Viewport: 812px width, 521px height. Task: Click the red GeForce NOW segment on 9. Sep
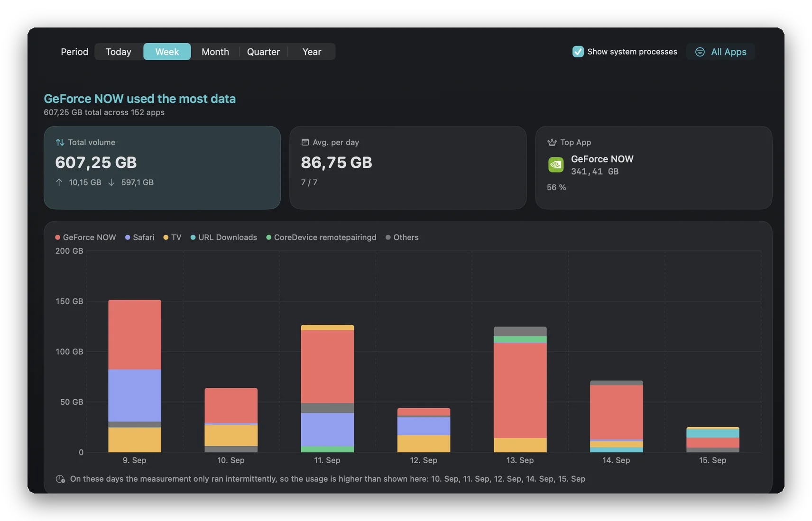pyautogui.click(x=135, y=335)
